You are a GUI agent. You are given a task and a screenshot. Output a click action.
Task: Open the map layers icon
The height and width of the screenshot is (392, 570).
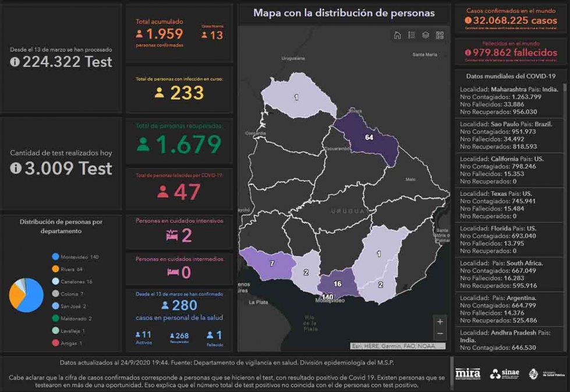[426, 35]
